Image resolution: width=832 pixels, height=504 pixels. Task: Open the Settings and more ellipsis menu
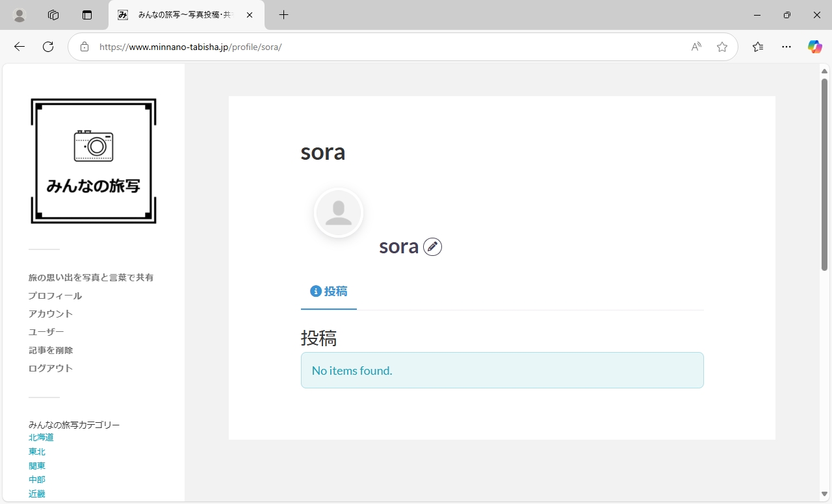pyautogui.click(x=786, y=47)
